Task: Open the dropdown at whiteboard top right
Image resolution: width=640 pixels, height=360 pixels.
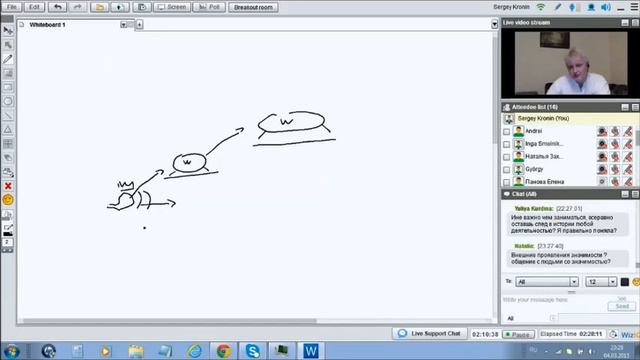Action: tap(494, 24)
